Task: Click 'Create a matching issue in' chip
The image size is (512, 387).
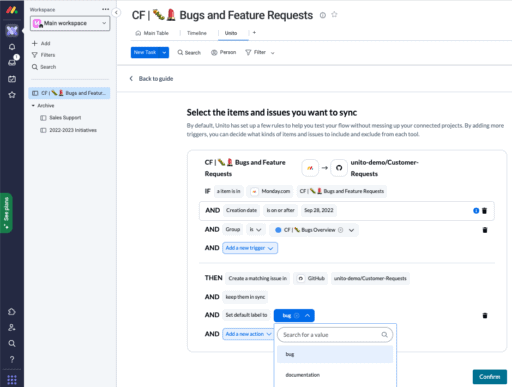Action: [258, 278]
